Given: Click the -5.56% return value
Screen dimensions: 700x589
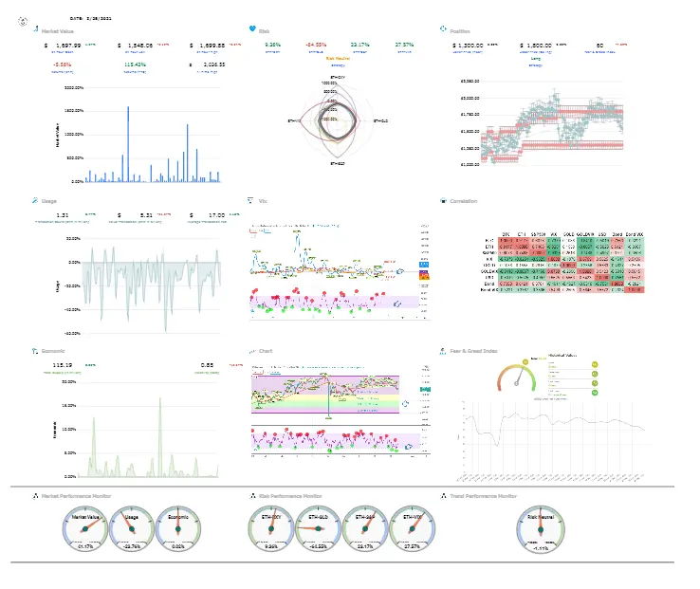Looking at the screenshot, I should tap(63, 64).
